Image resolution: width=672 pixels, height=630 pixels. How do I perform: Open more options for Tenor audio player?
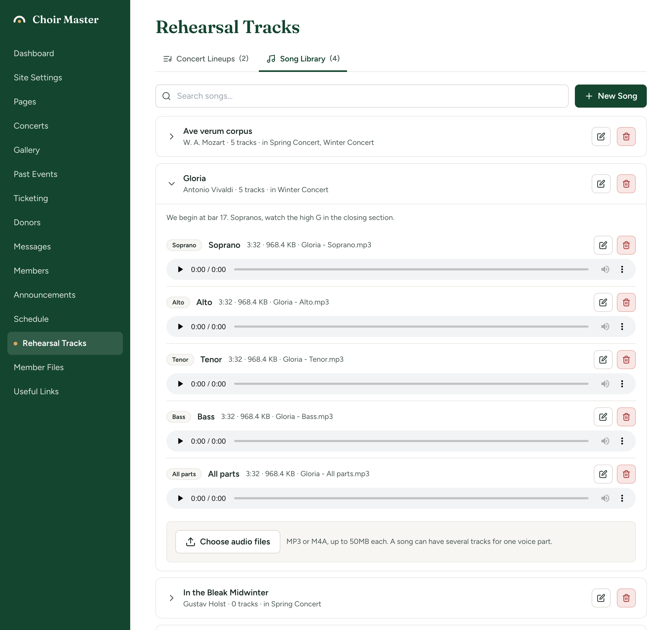[x=622, y=384]
